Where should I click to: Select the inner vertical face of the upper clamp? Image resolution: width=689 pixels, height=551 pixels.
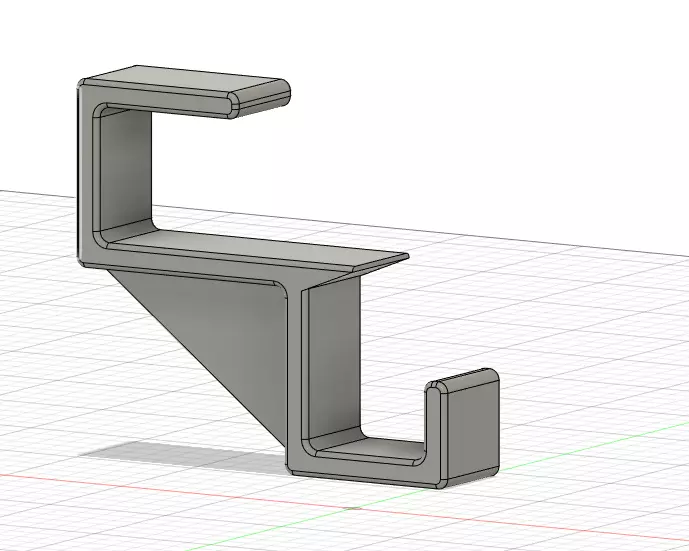point(127,169)
